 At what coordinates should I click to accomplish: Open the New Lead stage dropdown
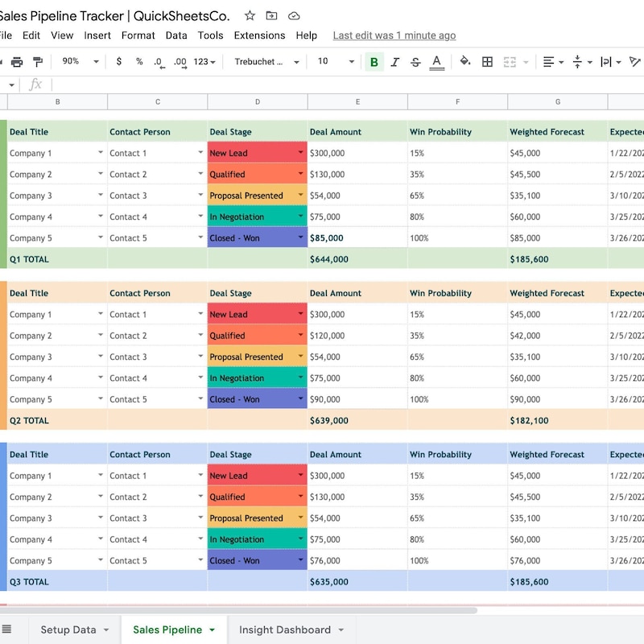point(301,152)
